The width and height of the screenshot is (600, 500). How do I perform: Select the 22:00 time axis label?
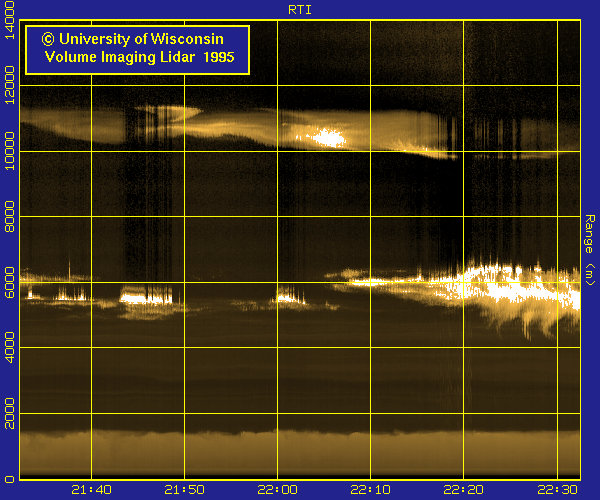click(x=277, y=489)
